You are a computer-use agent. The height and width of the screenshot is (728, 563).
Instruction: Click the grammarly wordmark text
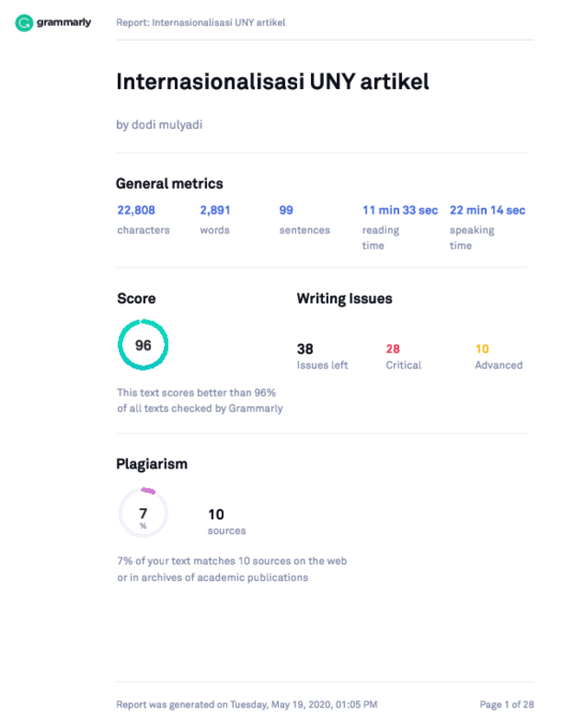pos(63,22)
